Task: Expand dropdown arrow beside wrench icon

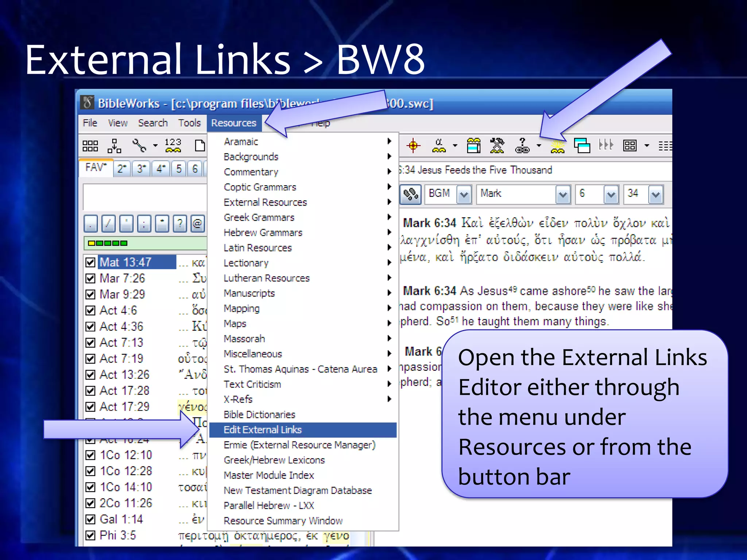Action: (155, 145)
